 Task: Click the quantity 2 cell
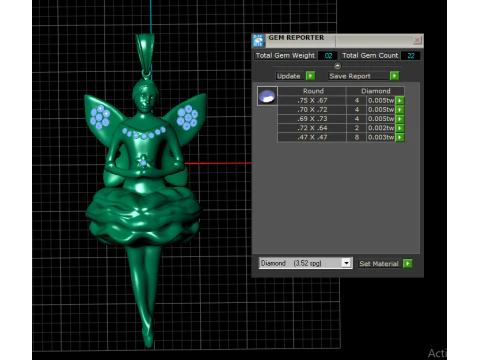coord(357,128)
